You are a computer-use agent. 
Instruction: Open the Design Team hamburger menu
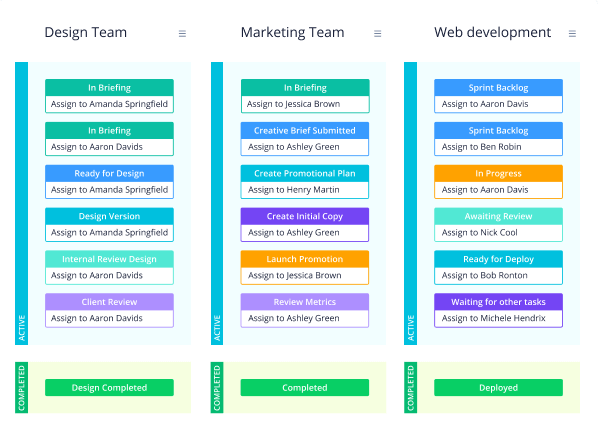182,34
